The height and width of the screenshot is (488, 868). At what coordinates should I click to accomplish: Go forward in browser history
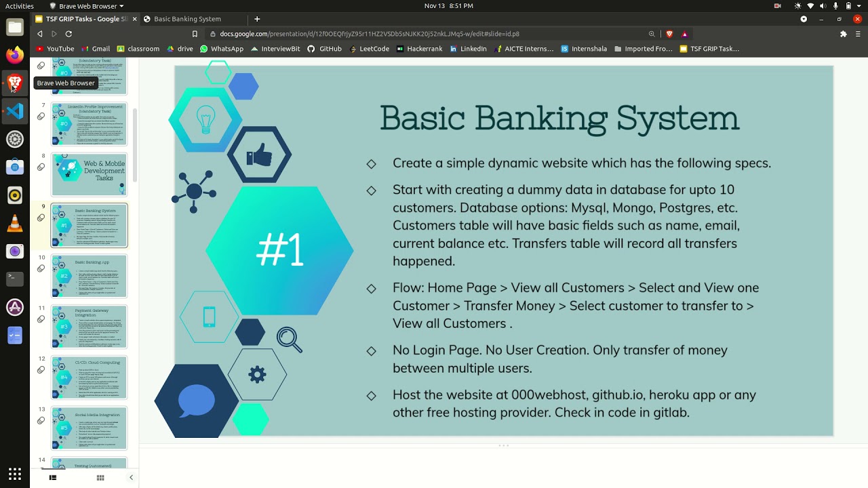tap(54, 34)
